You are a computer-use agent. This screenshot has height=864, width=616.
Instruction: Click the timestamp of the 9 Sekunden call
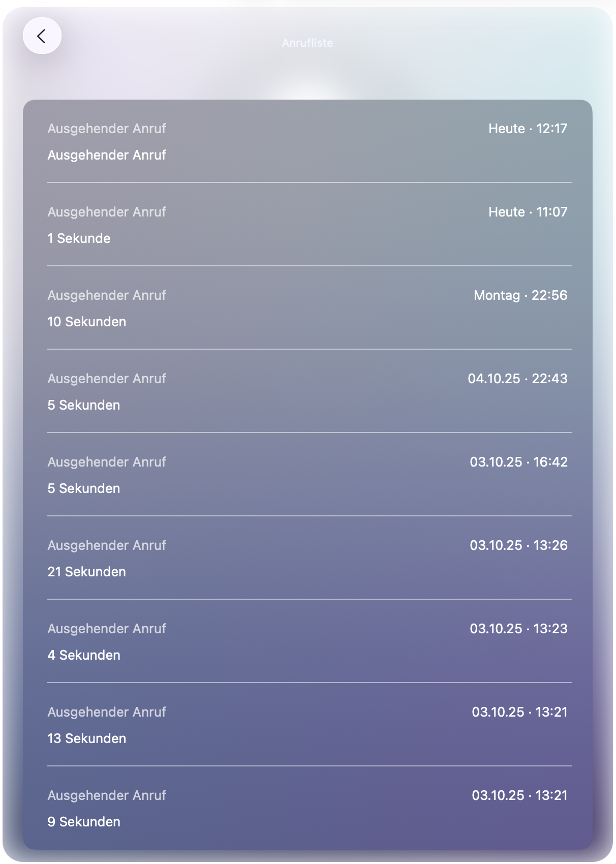[x=519, y=795]
